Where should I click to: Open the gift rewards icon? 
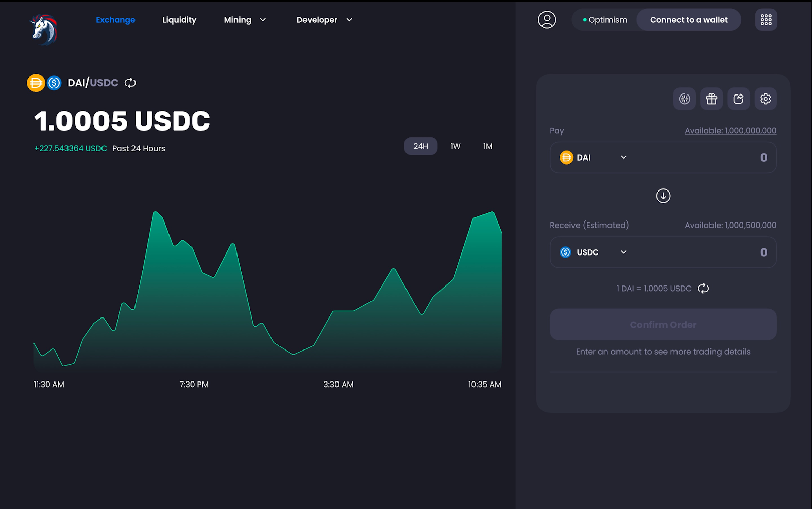[712, 99]
